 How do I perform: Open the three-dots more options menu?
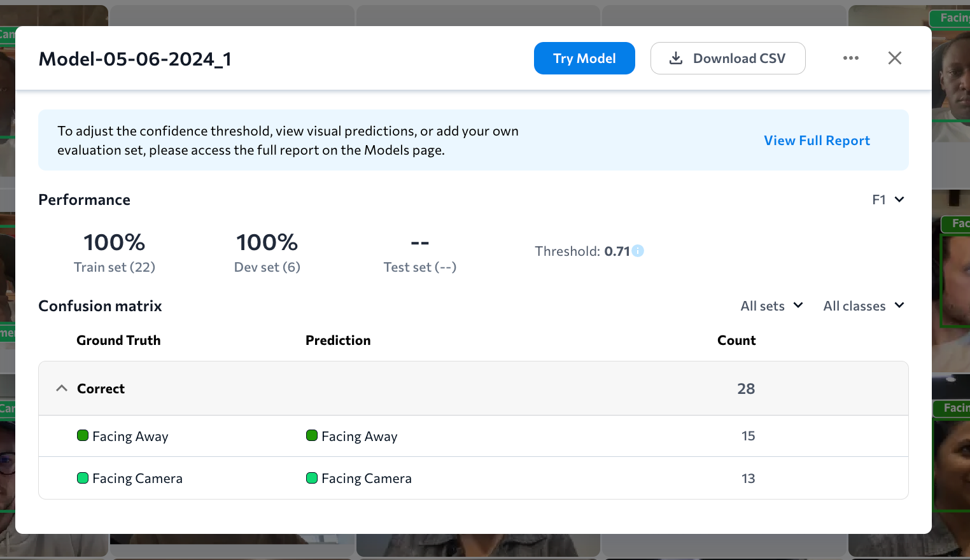(x=850, y=58)
